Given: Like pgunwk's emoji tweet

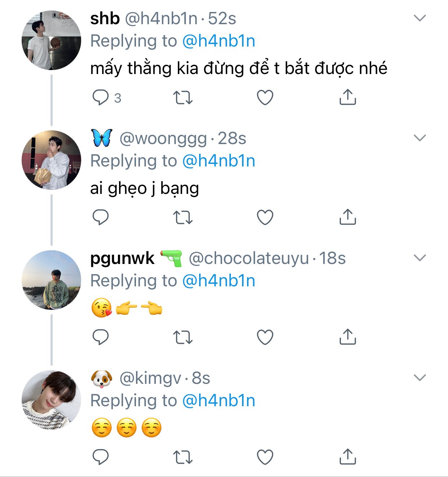Looking at the screenshot, I should point(265,337).
